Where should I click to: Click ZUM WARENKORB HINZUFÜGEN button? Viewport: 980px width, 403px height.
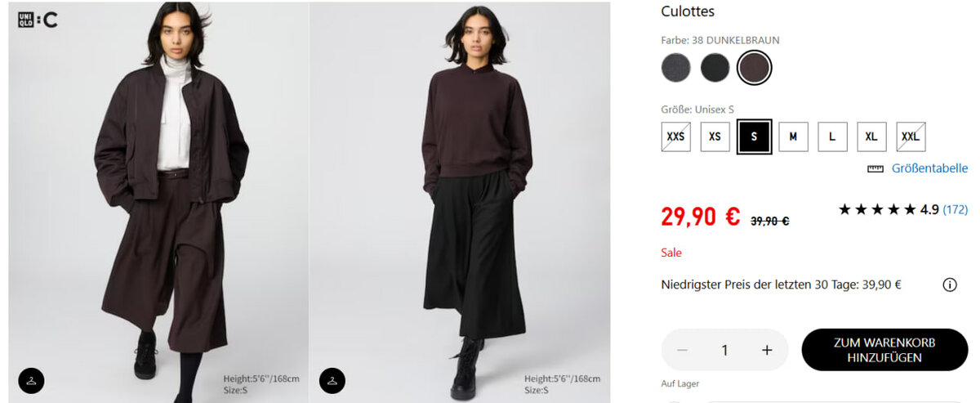pos(884,350)
